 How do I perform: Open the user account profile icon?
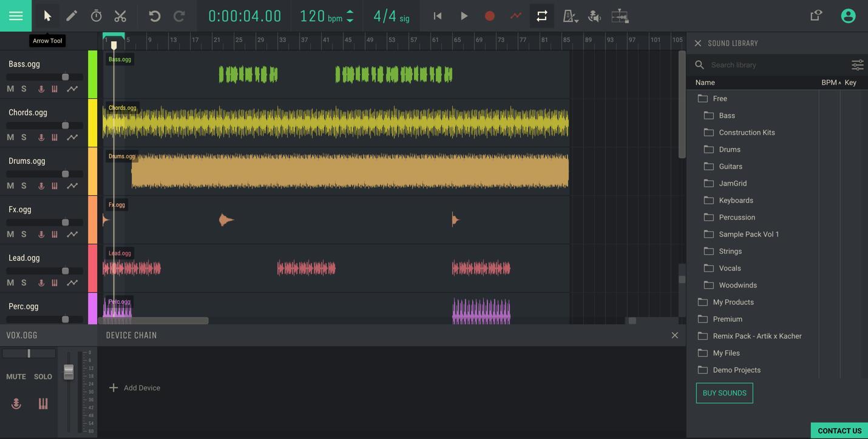click(x=848, y=16)
